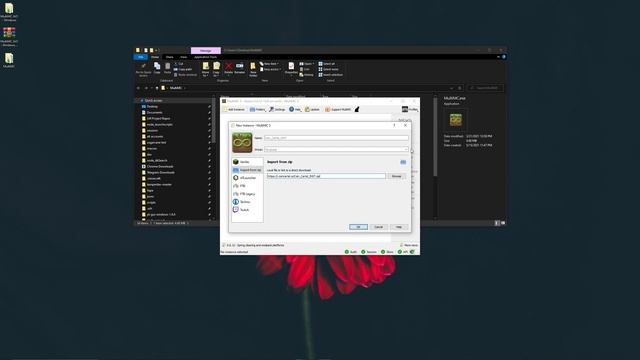Click the Skins status indicator in MultiMC

(387, 252)
